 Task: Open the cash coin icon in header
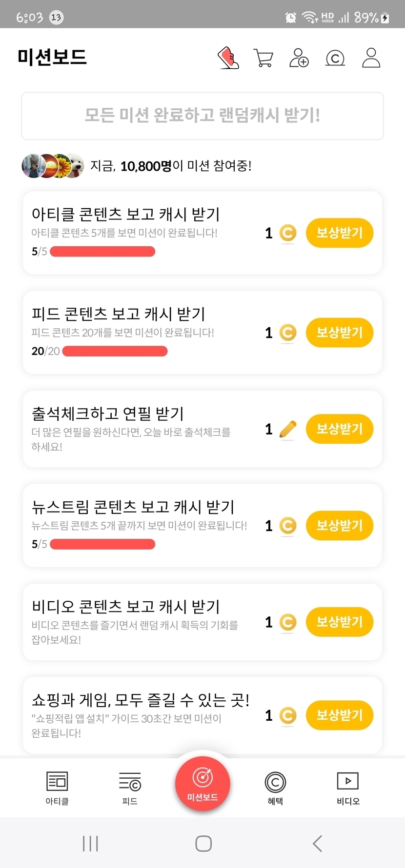335,59
